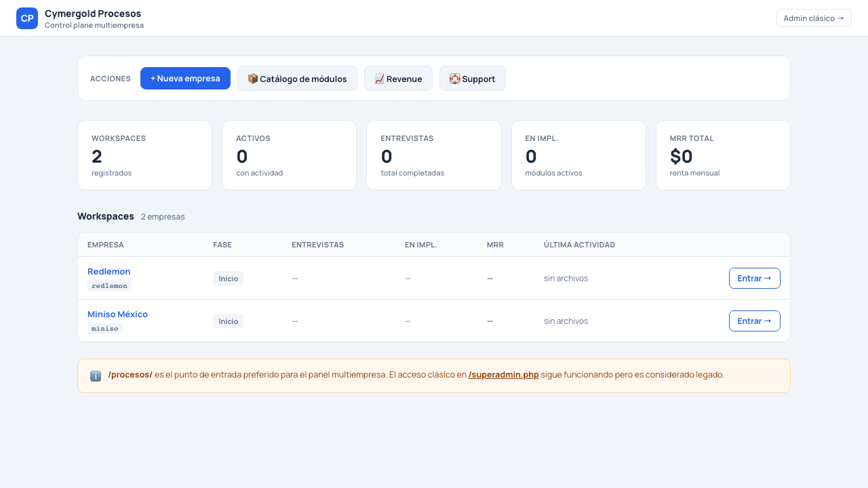The height and width of the screenshot is (488, 868).
Task: Click the ACCIONES label
Action: (x=111, y=79)
